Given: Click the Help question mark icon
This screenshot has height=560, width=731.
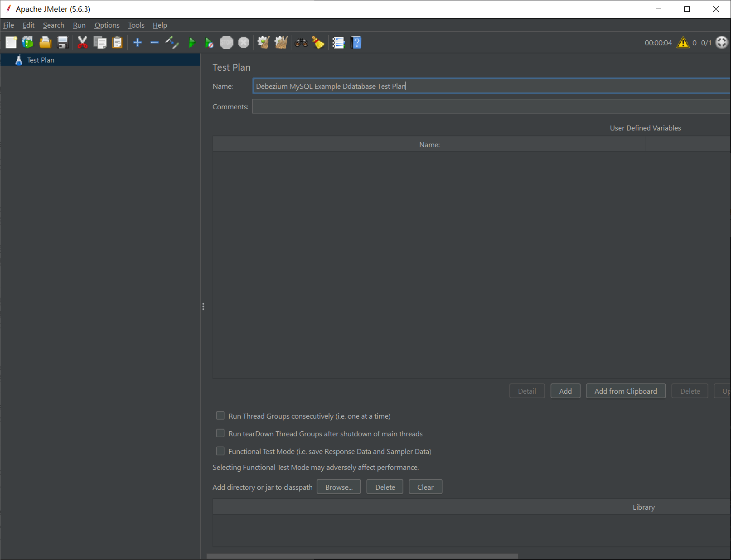Looking at the screenshot, I should 356,43.
